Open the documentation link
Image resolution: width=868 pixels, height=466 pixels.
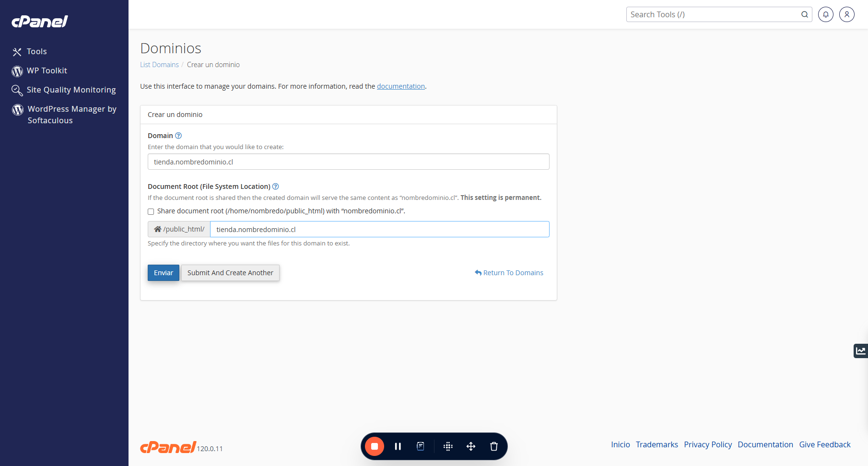pos(401,86)
